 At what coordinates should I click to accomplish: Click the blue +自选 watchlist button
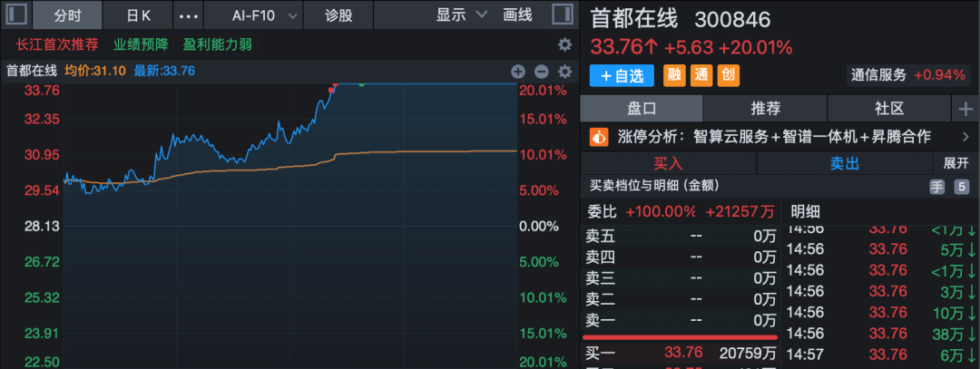point(622,75)
